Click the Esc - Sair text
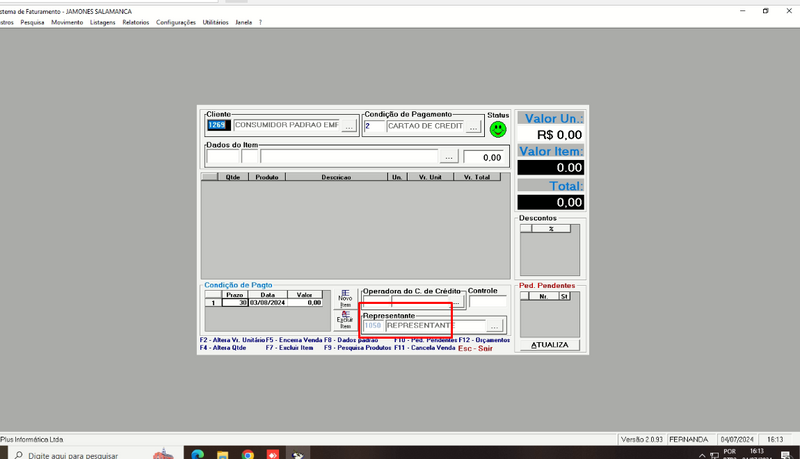This screenshot has height=459, width=800. (x=476, y=348)
